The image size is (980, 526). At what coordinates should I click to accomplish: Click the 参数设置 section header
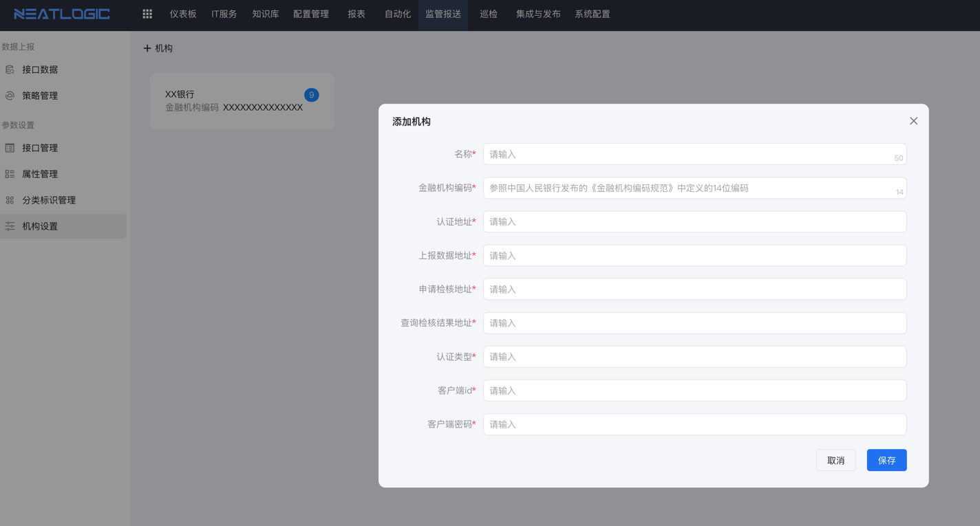(18, 125)
